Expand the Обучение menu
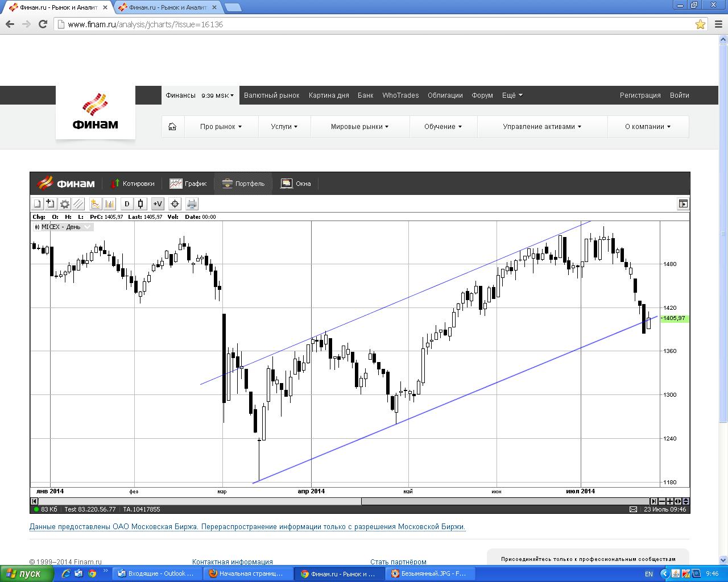The height and width of the screenshot is (582, 728). click(443, 127)
